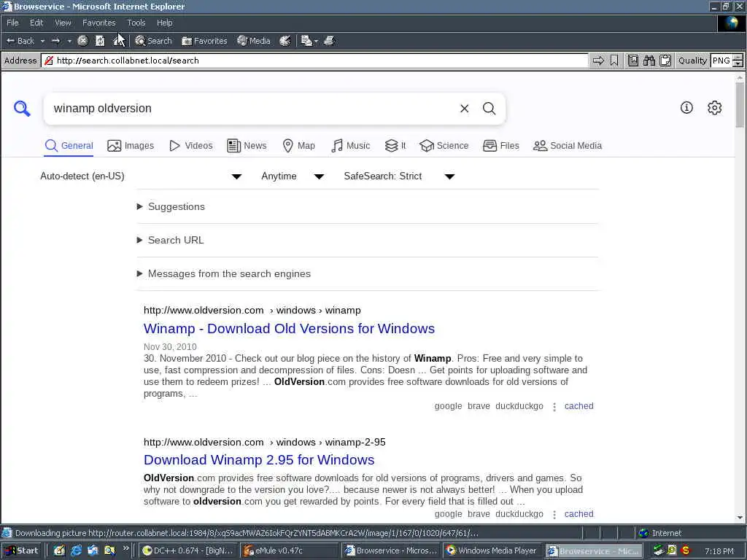
Task: Open the Favorites toolbar button
Action: point(204,41)
